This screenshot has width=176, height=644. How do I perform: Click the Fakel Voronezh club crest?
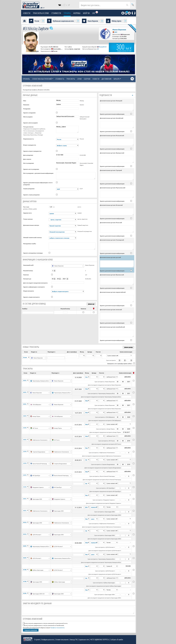click(x=105, y=34)
